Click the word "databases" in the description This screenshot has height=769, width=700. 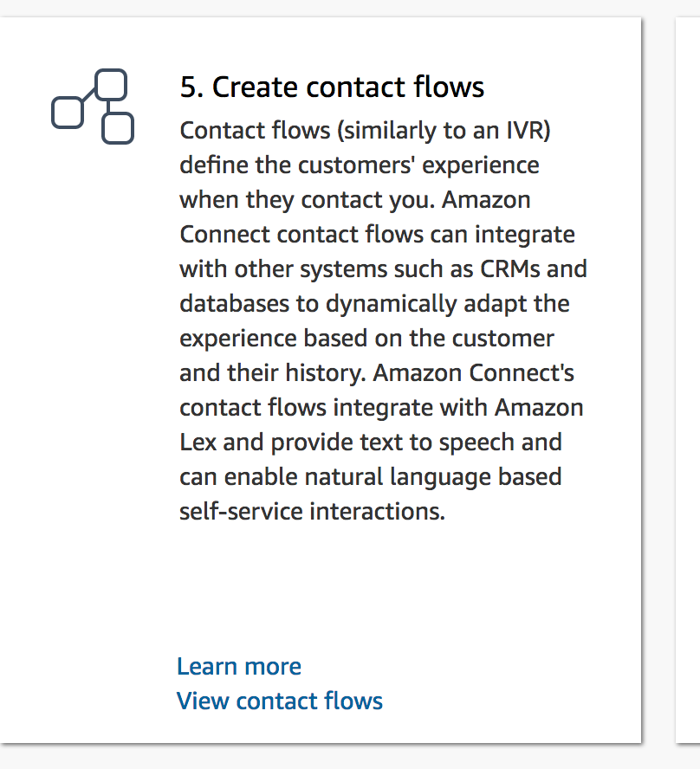click(234, 304)
